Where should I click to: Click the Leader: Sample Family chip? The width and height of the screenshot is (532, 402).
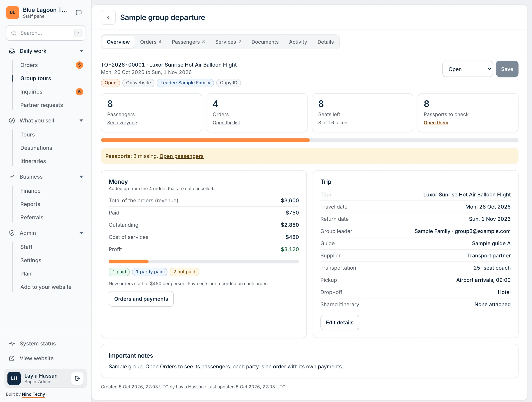pyautogui.click(x=185, y=83)
